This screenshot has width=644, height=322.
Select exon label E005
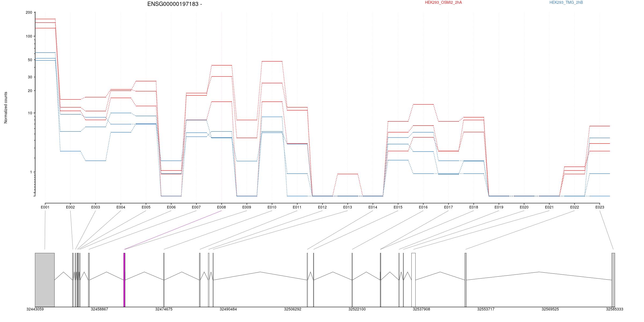(146, 207)
